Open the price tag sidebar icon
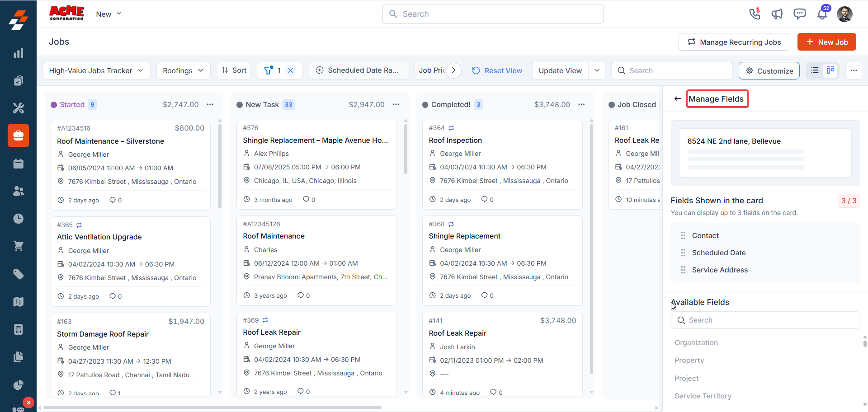This screenshot has width=868, height=412. point(18,274)
